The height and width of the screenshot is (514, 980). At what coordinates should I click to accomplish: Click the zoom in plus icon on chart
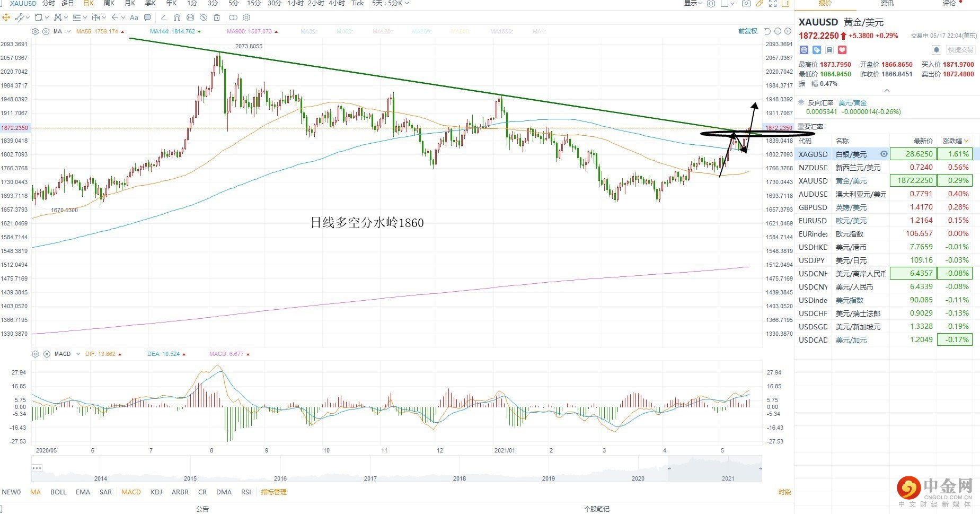[x=788, y=31]
